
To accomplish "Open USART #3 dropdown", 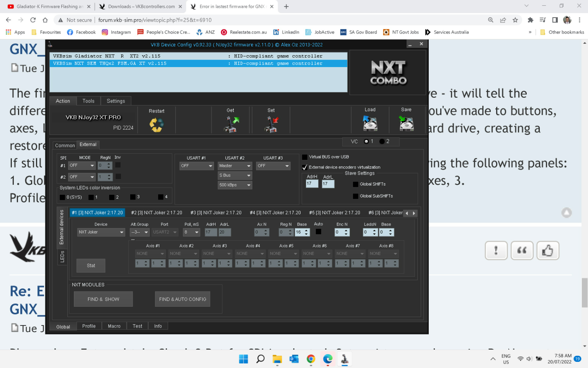I will point(273,166).
